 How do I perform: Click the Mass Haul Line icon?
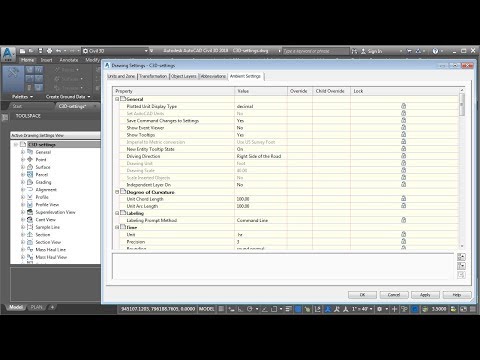tap(30, 250)
